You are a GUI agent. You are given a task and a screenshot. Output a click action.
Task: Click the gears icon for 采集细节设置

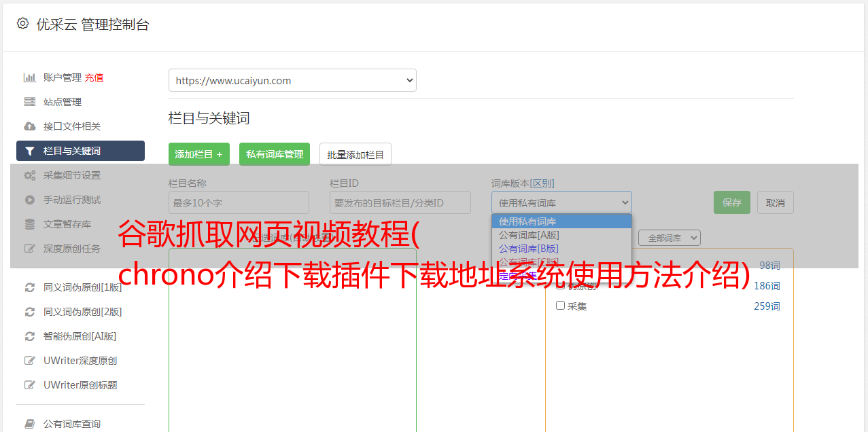click(x=30, y=175)
